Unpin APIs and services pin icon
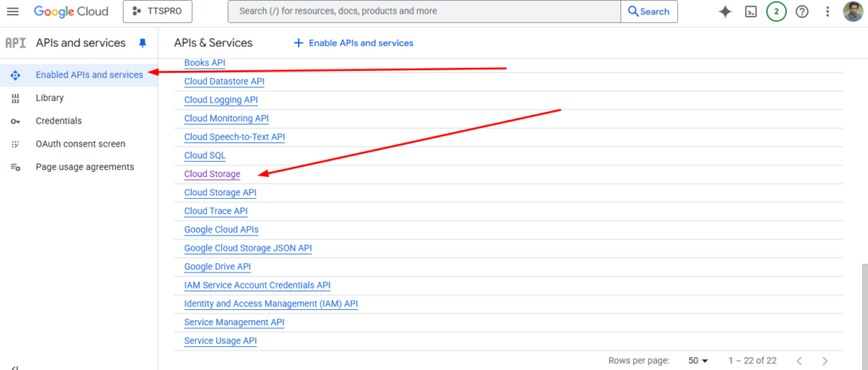This screenshot has height=370, width=868. click(142, 43)
